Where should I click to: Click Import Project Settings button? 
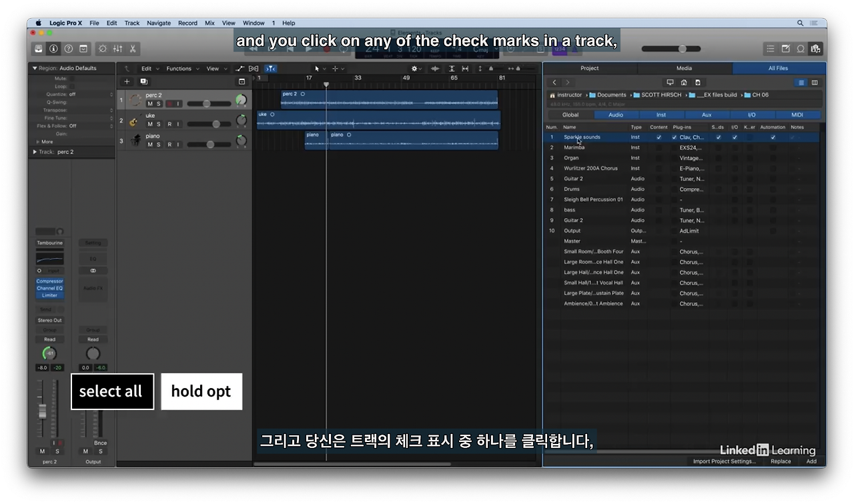[725, 461]
